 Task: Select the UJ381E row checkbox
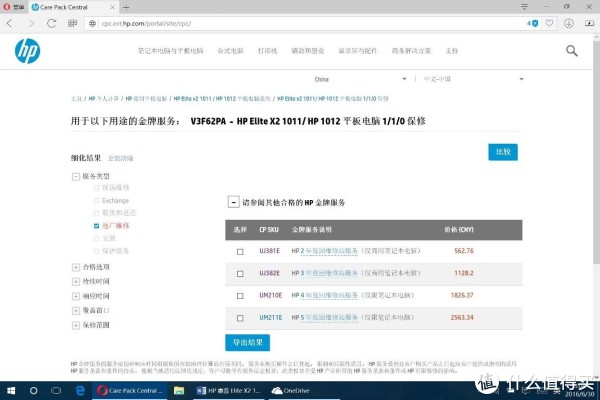pos(240,251)
